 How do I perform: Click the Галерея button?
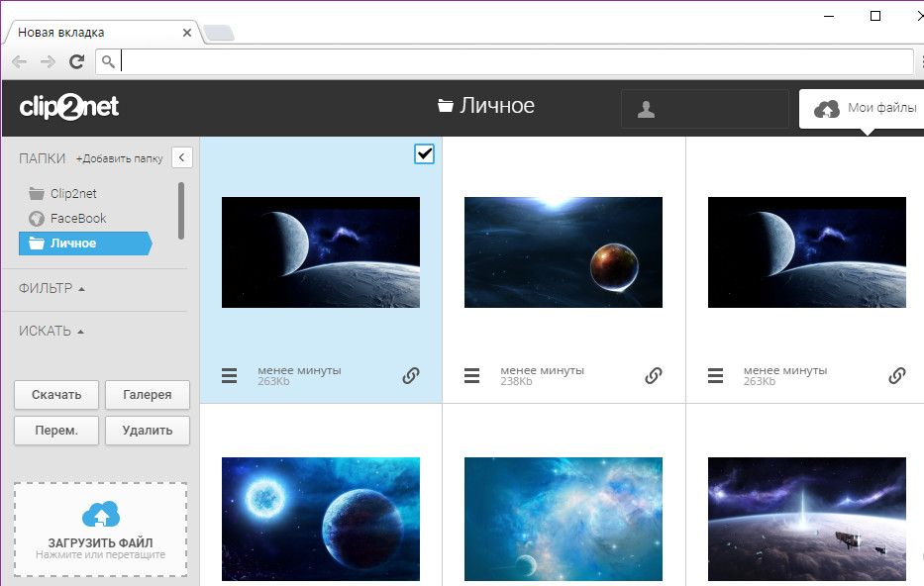click(148, 395)
